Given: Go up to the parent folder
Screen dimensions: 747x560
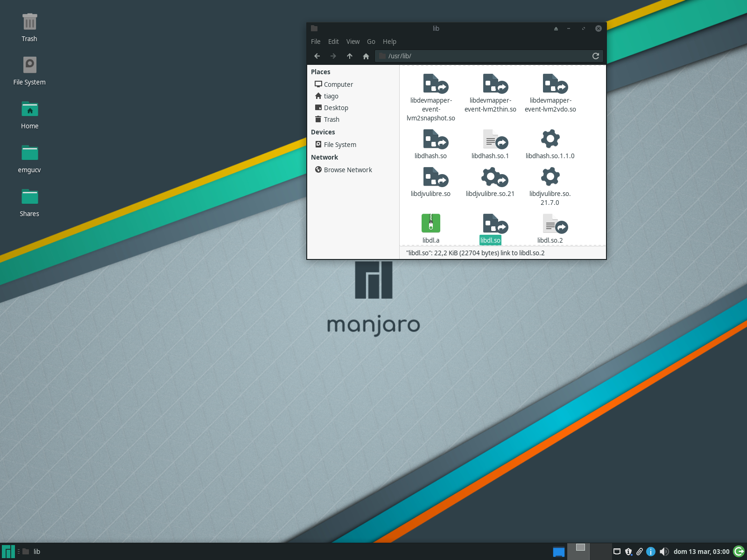Looking at the screenshot, I should coord(350,56).
